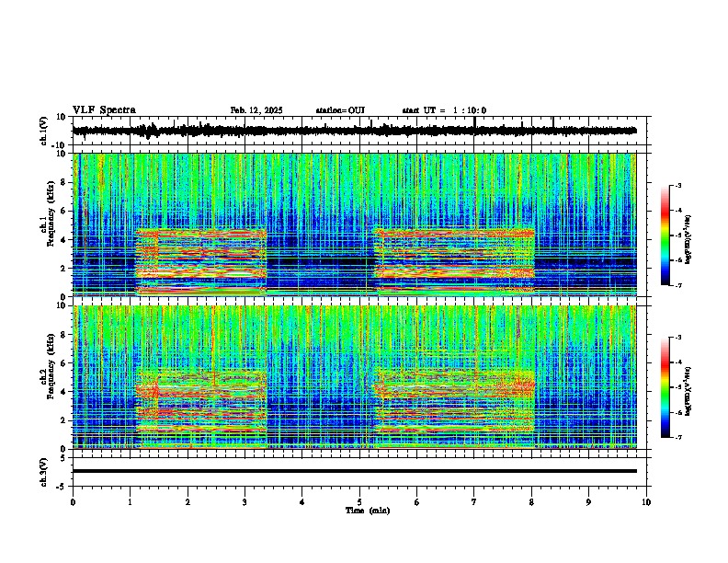Image resolution: width=728 pixels, height=563 pixels.
Task: Click the flat ch.3 black trace line
Action: pos(354,471)
